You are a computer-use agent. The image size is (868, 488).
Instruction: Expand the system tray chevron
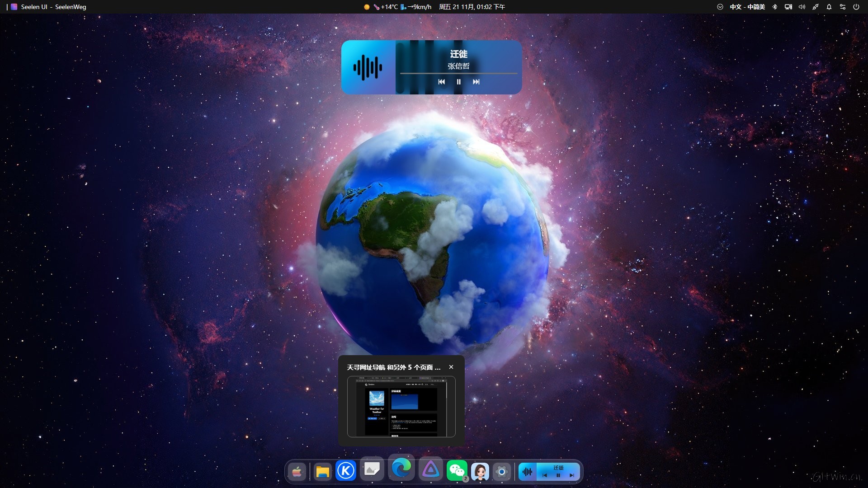coord(720,7)
